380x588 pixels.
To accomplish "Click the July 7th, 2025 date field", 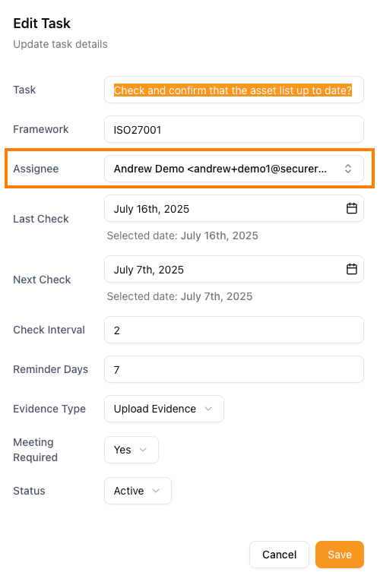I will point(234,269).
